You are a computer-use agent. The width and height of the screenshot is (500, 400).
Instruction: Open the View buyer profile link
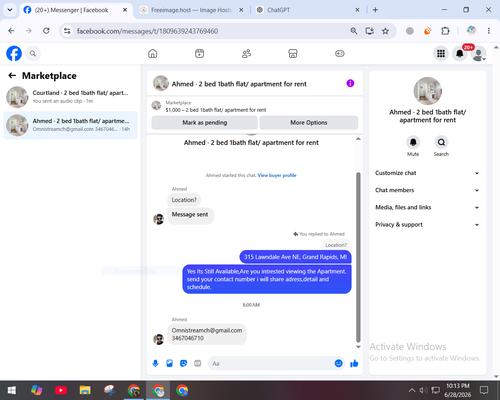(277, 175)
